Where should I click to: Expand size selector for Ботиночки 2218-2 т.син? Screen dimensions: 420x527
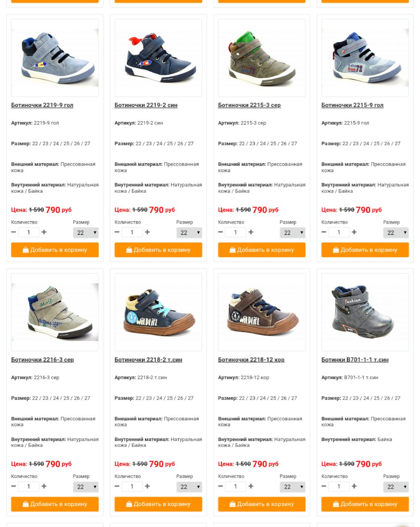[x=189, y=487]
